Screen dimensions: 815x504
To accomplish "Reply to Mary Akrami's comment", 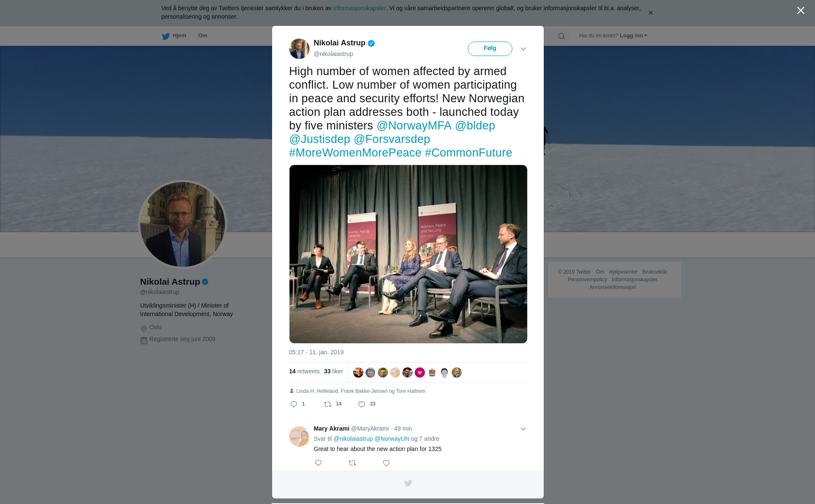I will tap(318, 463).
